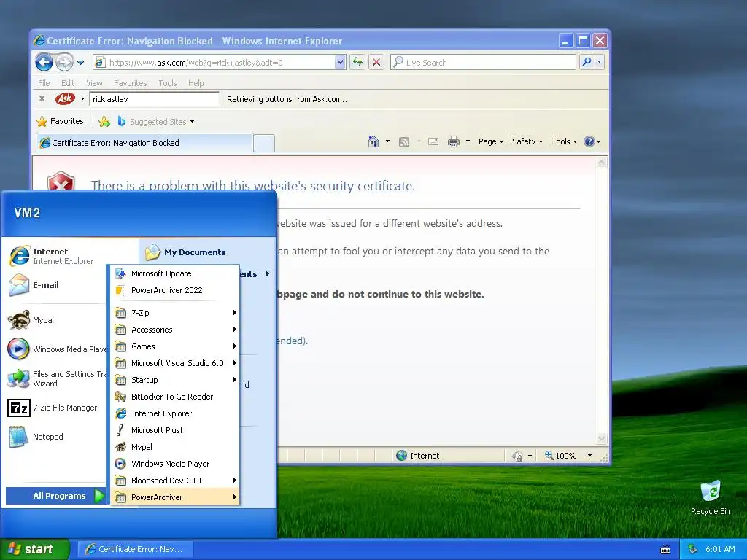Expand the address bar URL dropdown
The width and height of the screenshot is (747, 560).
(x=340, y=62)
